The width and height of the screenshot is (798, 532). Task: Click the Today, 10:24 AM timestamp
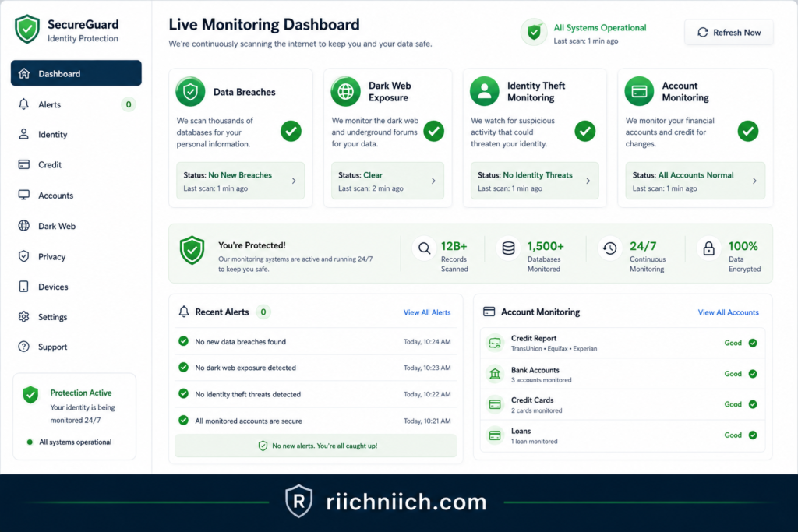pos(427,342)
